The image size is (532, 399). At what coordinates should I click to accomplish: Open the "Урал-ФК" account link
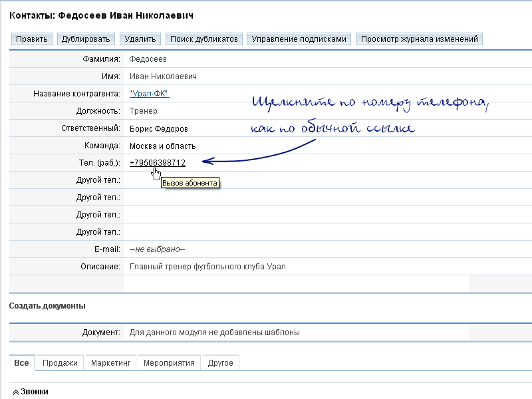pos(149,94)
